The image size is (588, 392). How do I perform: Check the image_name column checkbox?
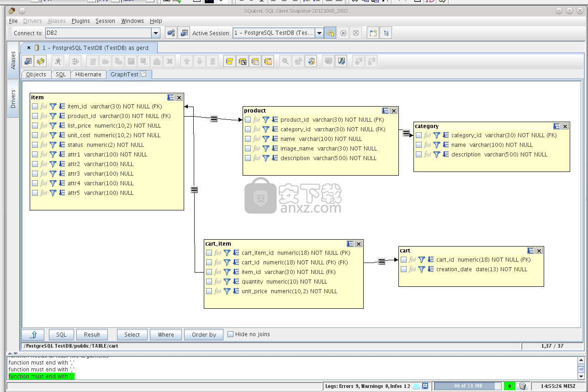pos(248,148)
